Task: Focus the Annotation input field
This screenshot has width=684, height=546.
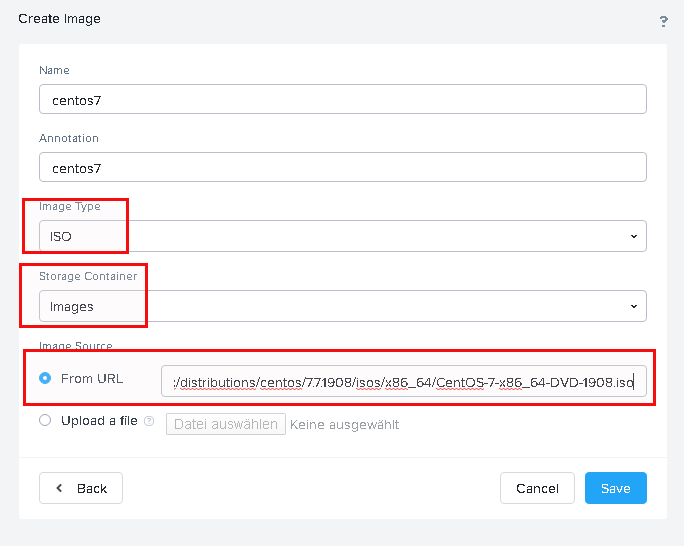Action: click(x=343, y=167)
